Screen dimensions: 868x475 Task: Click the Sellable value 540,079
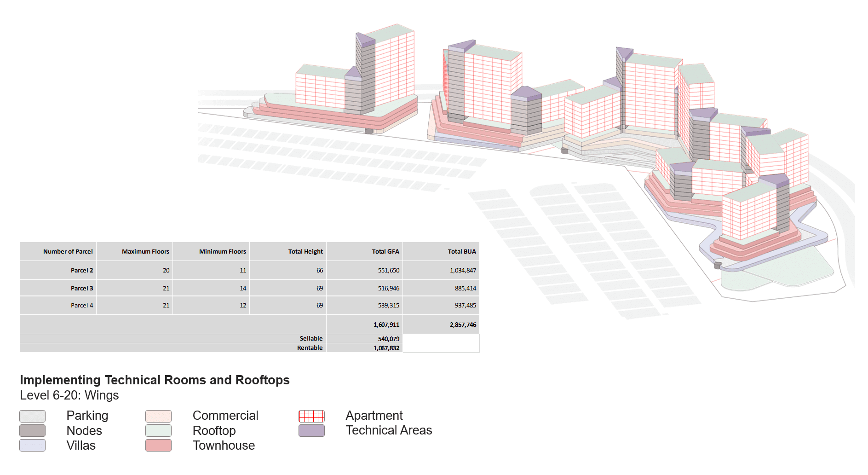pos(388,339)
